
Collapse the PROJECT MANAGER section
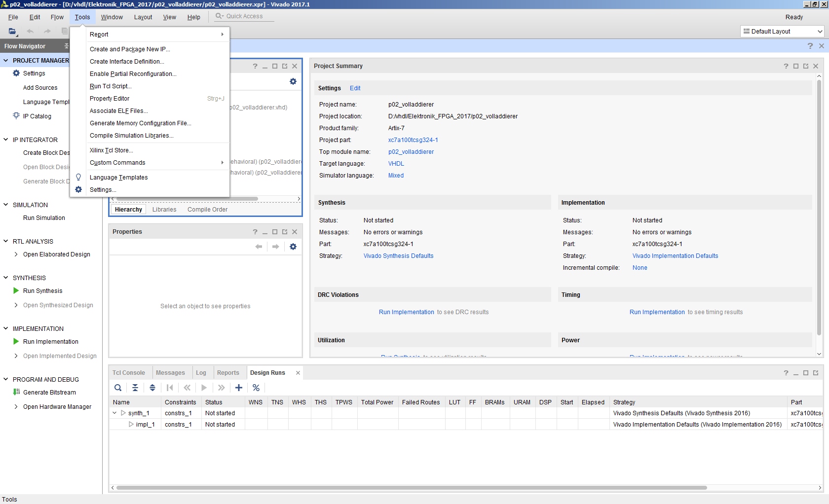pos(6,60)
